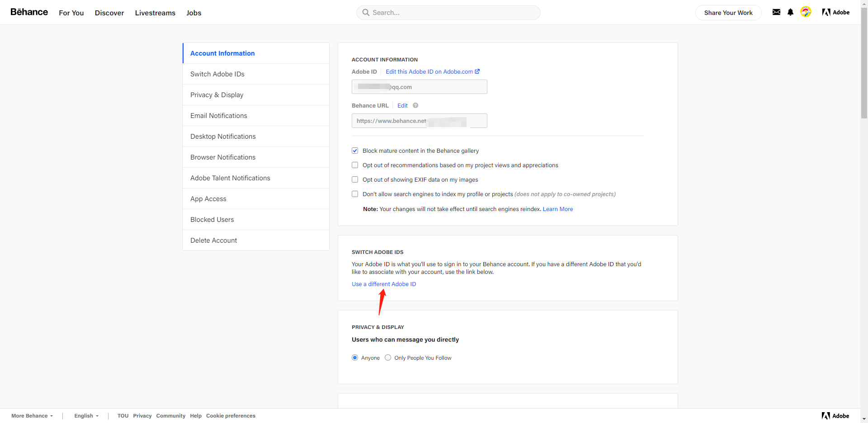Click the Adobe logo in footer
The width and height of the screenshot is (868, 423).
[x=835, y=416]
